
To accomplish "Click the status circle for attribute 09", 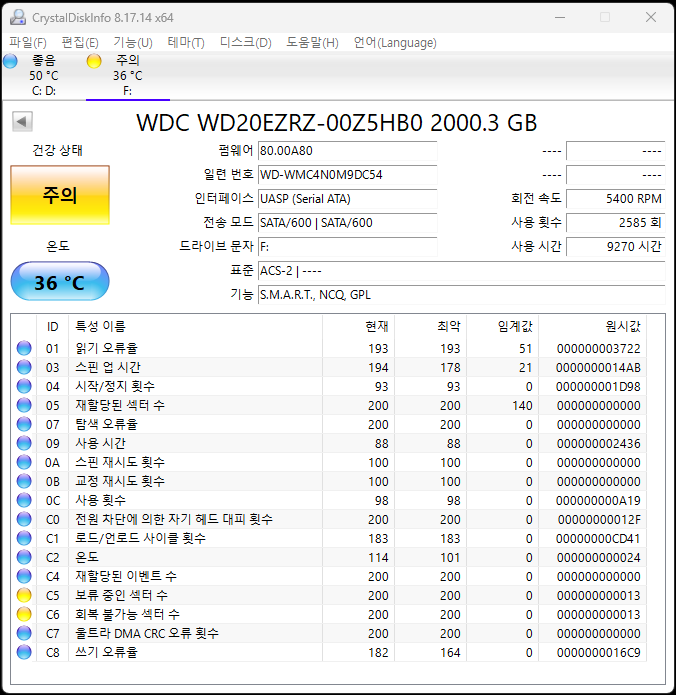I will [x=24, y=443].
